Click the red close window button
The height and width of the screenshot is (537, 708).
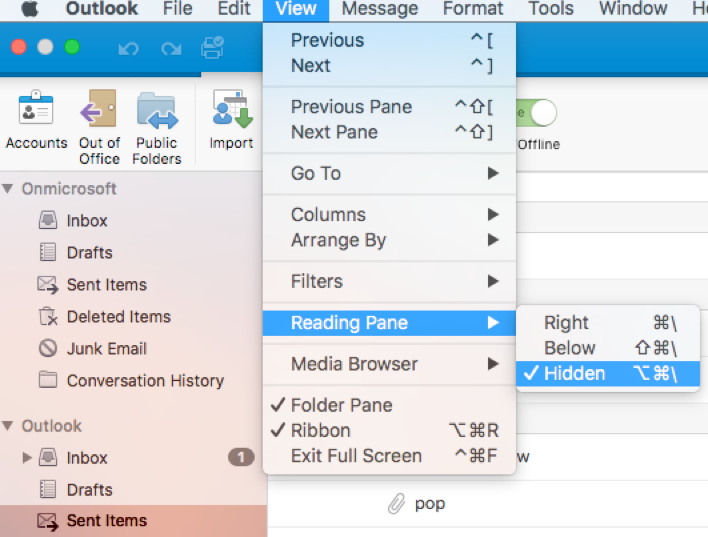coord(19,47)
